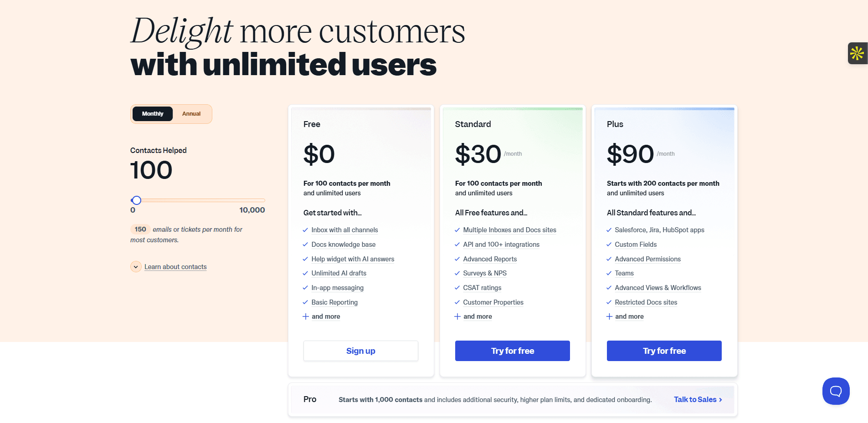Open the Talk to Sales link

coord(698,399)
